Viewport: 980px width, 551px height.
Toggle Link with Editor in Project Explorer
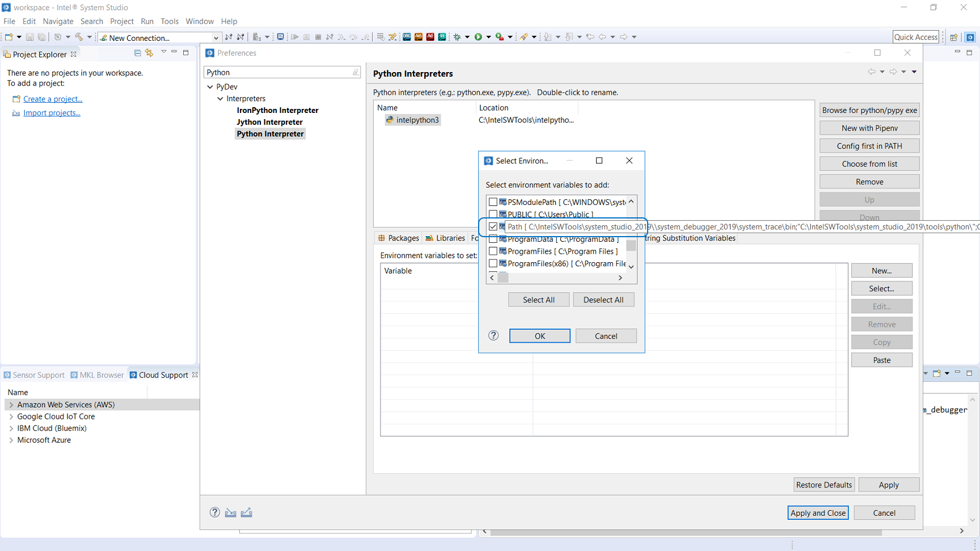149,53
